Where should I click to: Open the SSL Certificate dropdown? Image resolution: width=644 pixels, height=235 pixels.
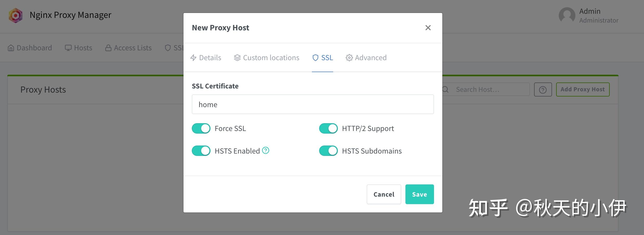313,104
